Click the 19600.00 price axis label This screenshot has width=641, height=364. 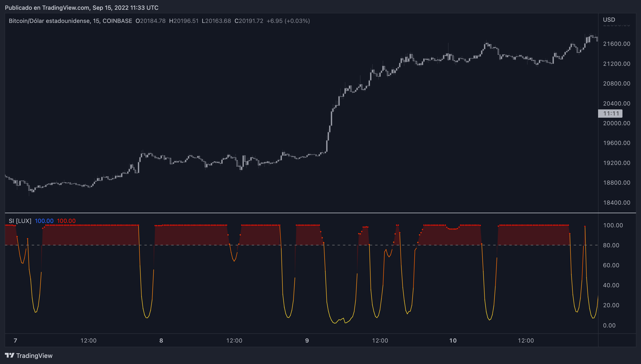(616, 143)
